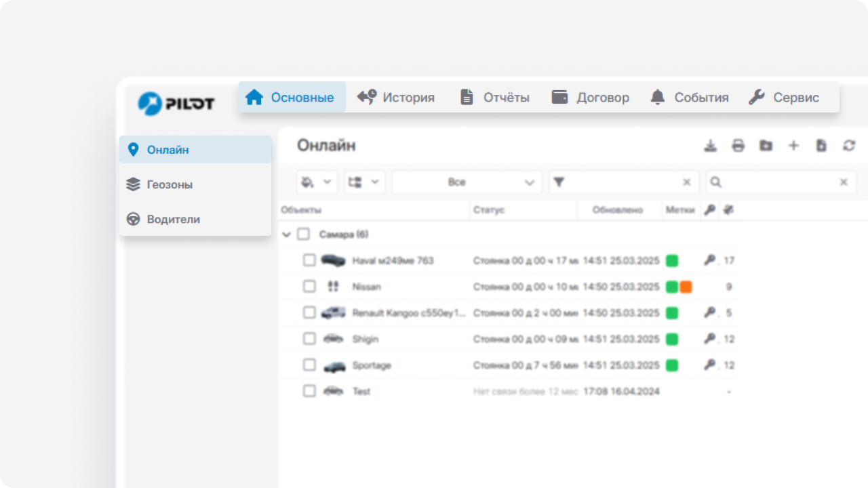Click the orange tag on Nissan row
This screenshot has height=488, width=868.
686,287
